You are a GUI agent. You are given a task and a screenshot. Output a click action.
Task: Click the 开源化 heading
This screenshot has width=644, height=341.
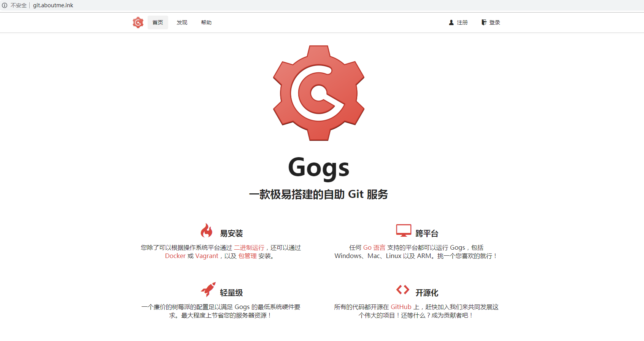tap(427, 293)
